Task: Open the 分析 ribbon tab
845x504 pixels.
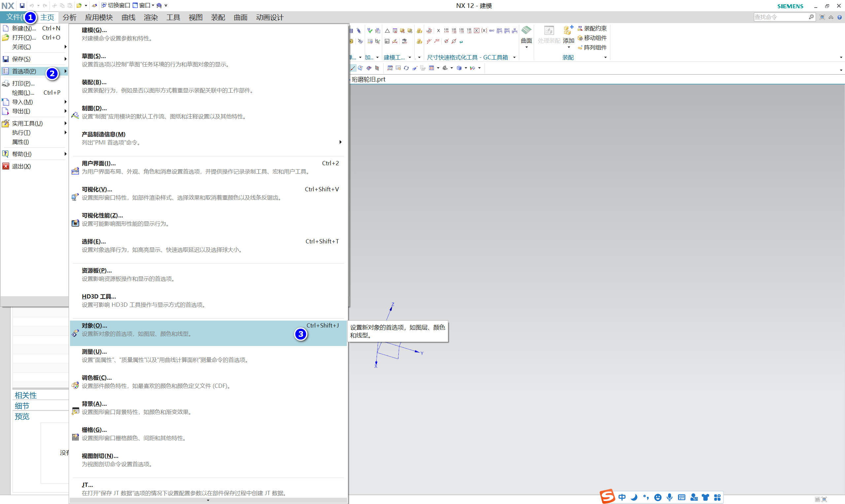Action: (x=69, y=17)
